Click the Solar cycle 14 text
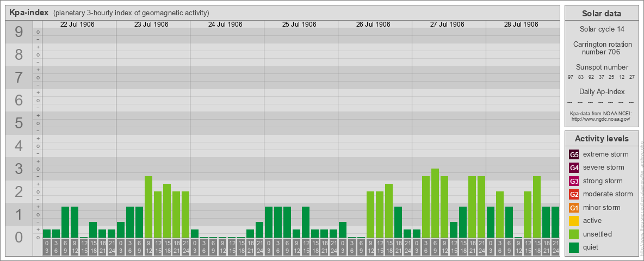 601,29
